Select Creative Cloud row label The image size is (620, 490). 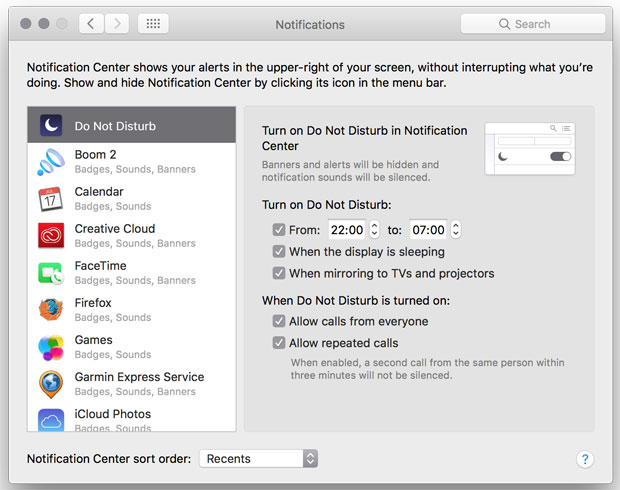pyautogui.click(x=115, y=229)
